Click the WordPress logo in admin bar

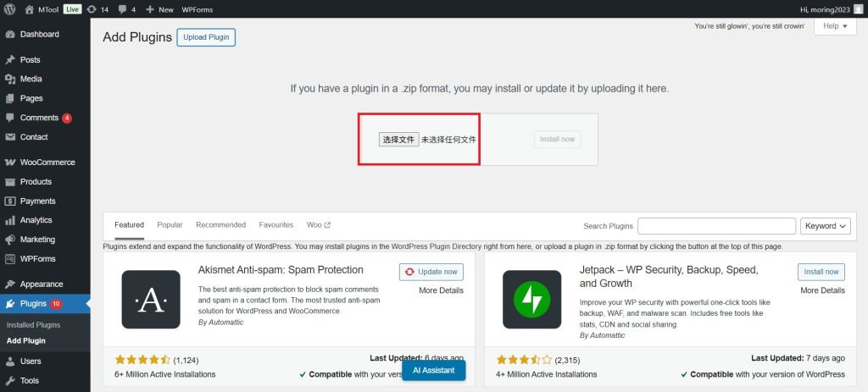click(9, 9)
